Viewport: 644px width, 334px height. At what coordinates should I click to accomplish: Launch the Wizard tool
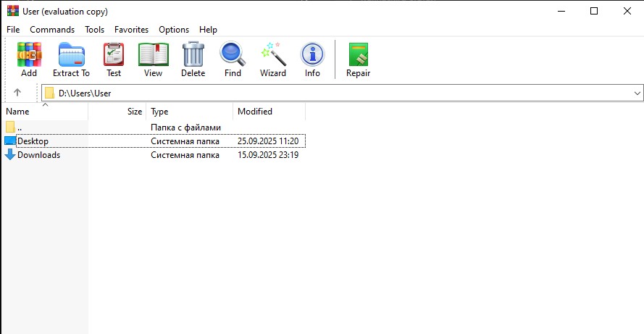[273, 59]
